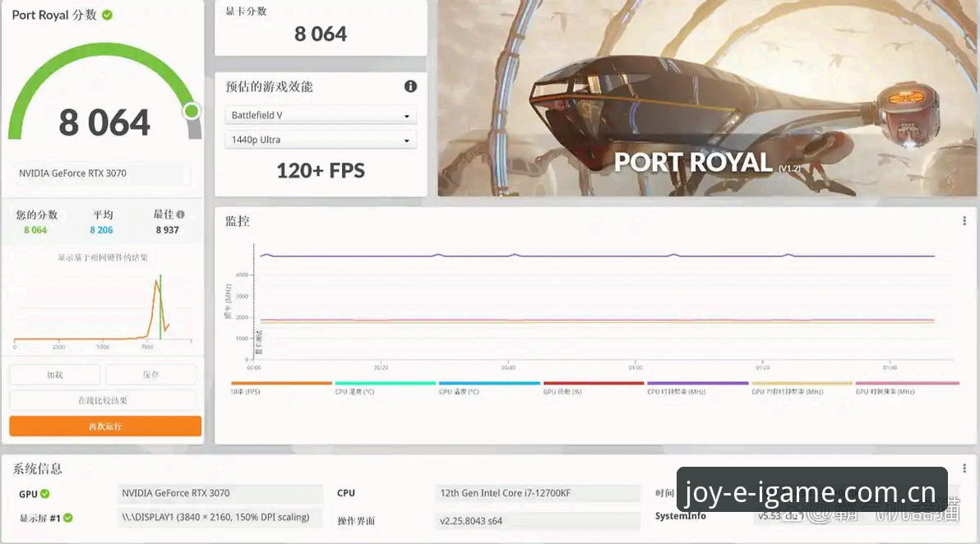Toggle the pink GPU clock frequency legend
Screen dimensions: 980x544
906,388
